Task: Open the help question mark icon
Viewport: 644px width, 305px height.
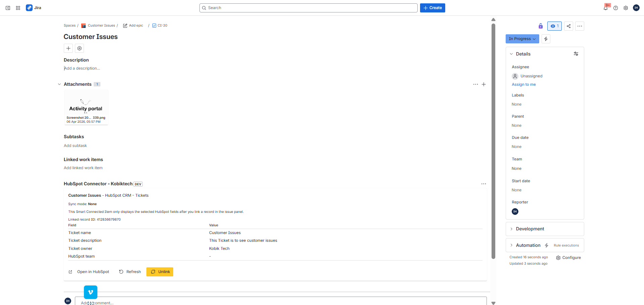Action: pyautogui.click(x=616, y=7)
